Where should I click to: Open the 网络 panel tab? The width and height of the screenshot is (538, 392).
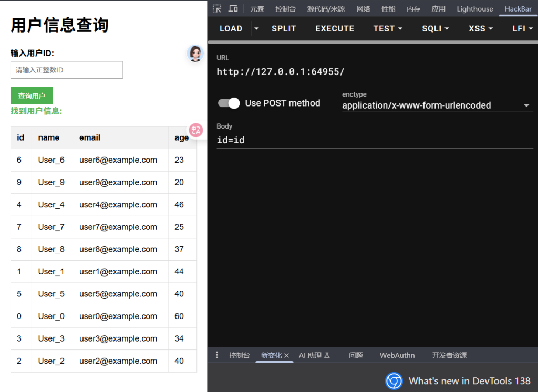[363, 9]
